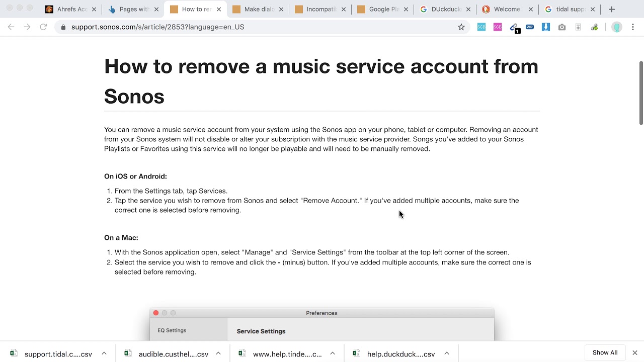Open the pink SGB extension
Image resolution: width=644 pixels, height=362 pixels.
[x=498, y=27]
